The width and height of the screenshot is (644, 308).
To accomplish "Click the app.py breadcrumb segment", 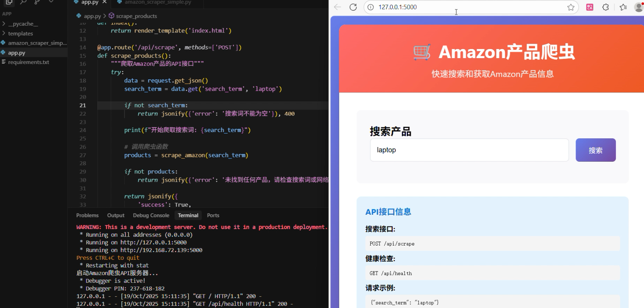I will coord(92,16).
